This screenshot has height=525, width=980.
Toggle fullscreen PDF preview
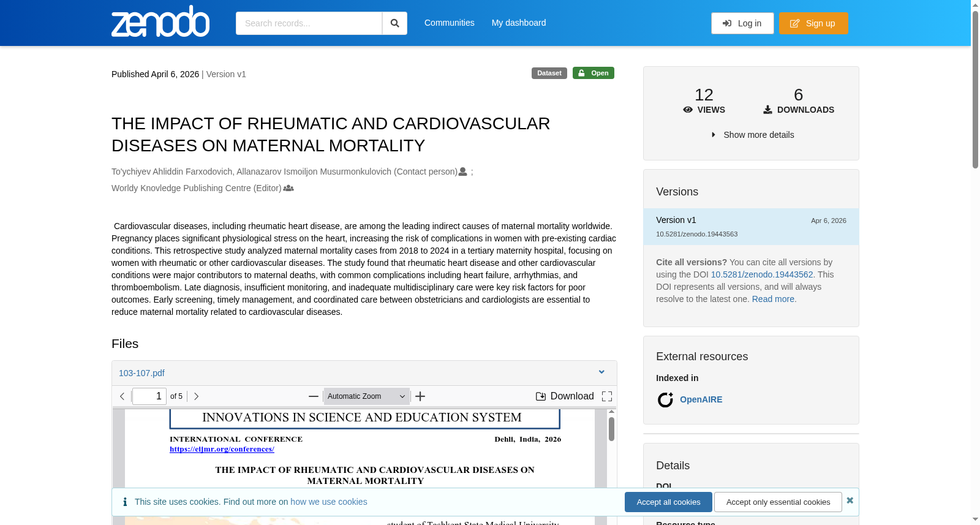click(x=607, y=396)
